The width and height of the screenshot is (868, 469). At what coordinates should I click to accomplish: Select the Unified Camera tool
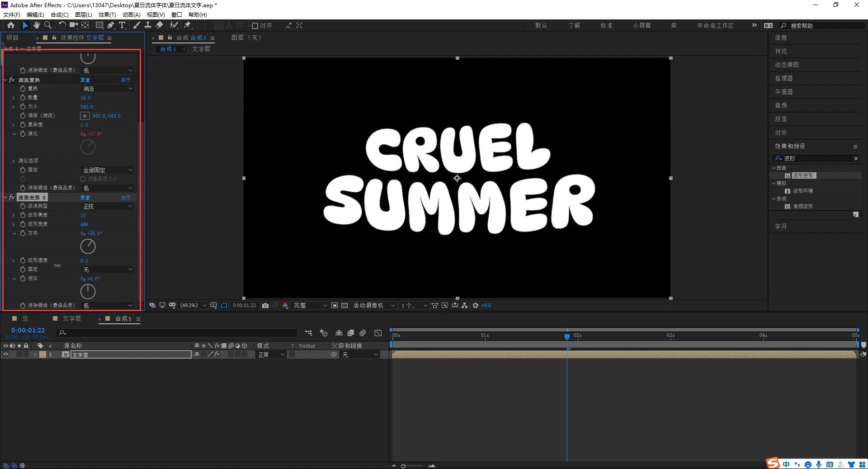(x=74, y=25)
